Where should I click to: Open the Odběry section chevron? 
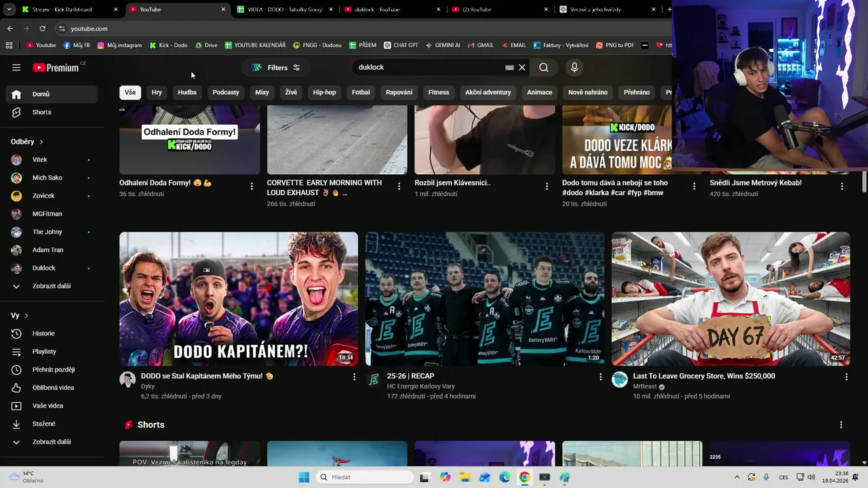(41, 142)
